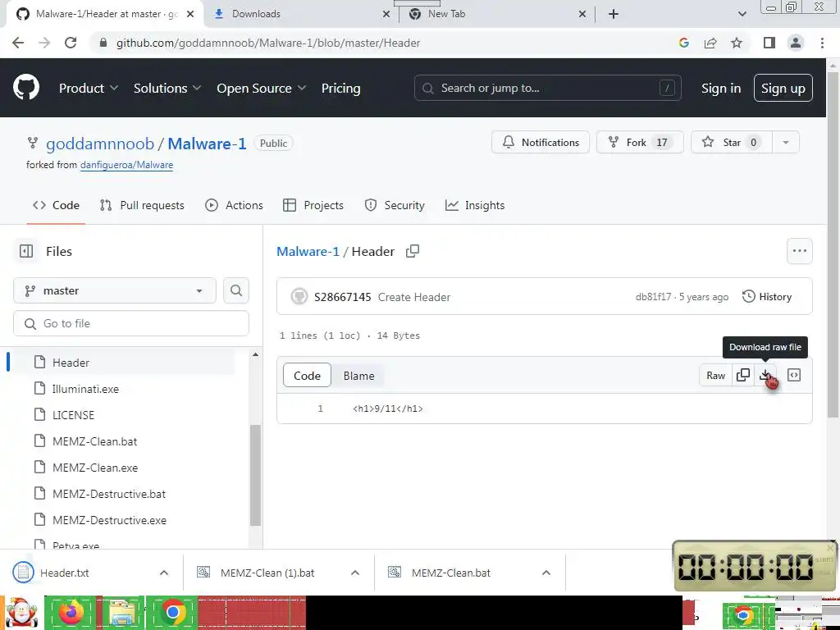Expand MEMZ-Clean (1).bat download options chevron
The image size is (840, 630).
pos(354,573)
